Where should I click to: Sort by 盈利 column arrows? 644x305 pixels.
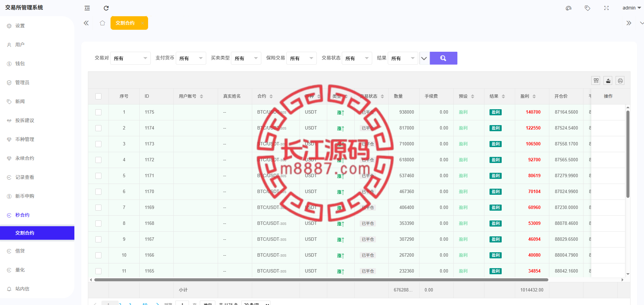[x=534, y=96]
